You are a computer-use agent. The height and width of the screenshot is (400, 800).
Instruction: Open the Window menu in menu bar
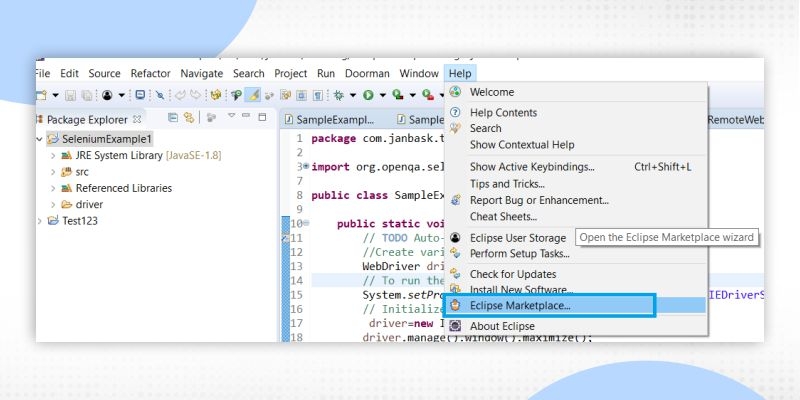(418, 73)
